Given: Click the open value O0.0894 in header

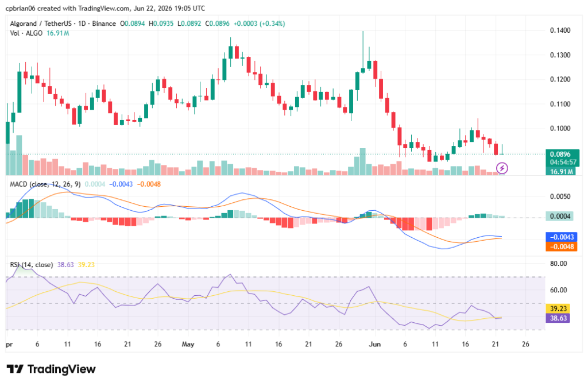Looking at the screenshot, I should pyautogui.click(x=133, y=24).
